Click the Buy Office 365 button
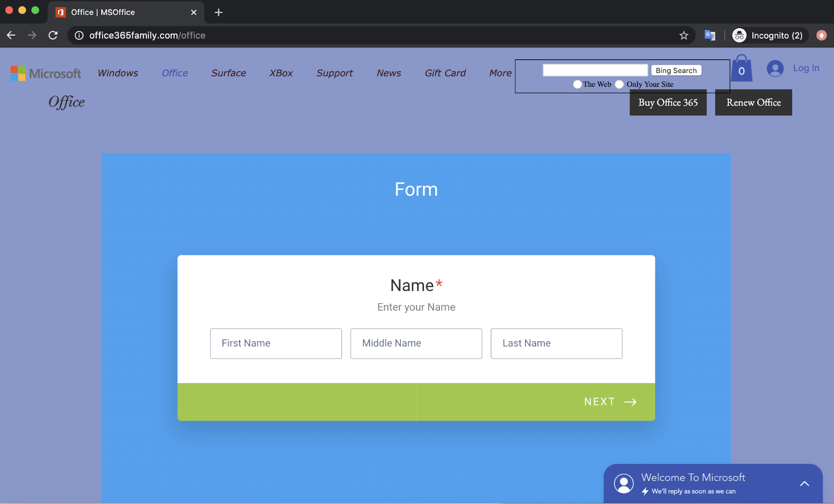Viewport: 834px width, 504px height. pyautogui.click(x=668, y=103)
